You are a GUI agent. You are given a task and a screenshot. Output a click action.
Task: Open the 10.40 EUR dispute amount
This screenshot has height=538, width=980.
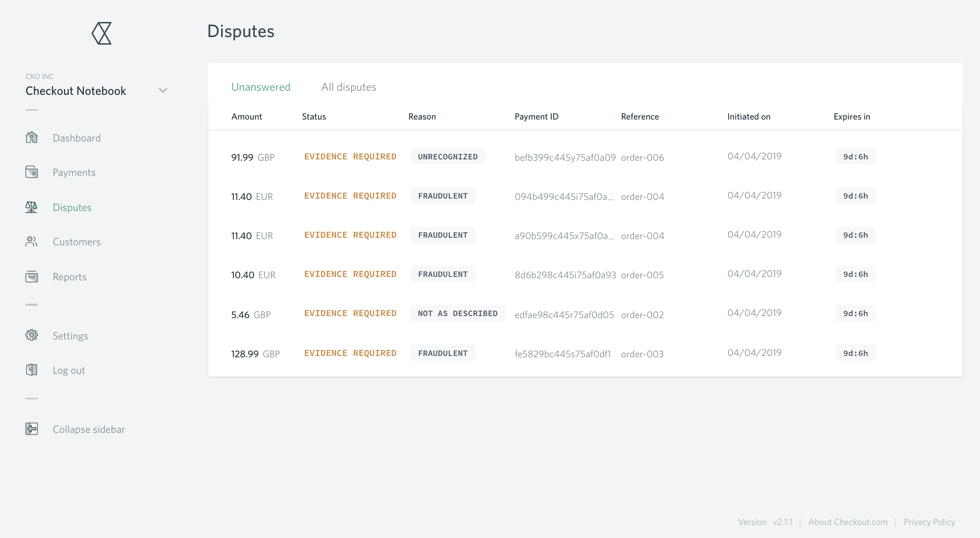click(253, 275)
